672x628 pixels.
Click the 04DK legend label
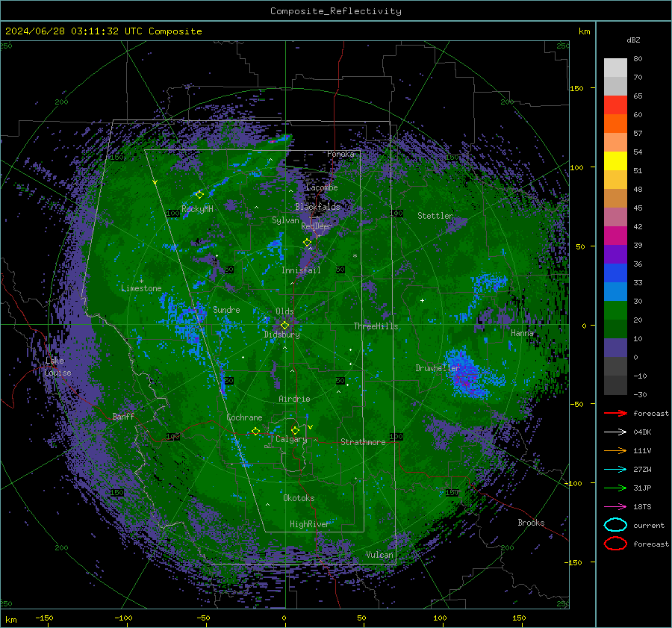click(x=642, y=432)
